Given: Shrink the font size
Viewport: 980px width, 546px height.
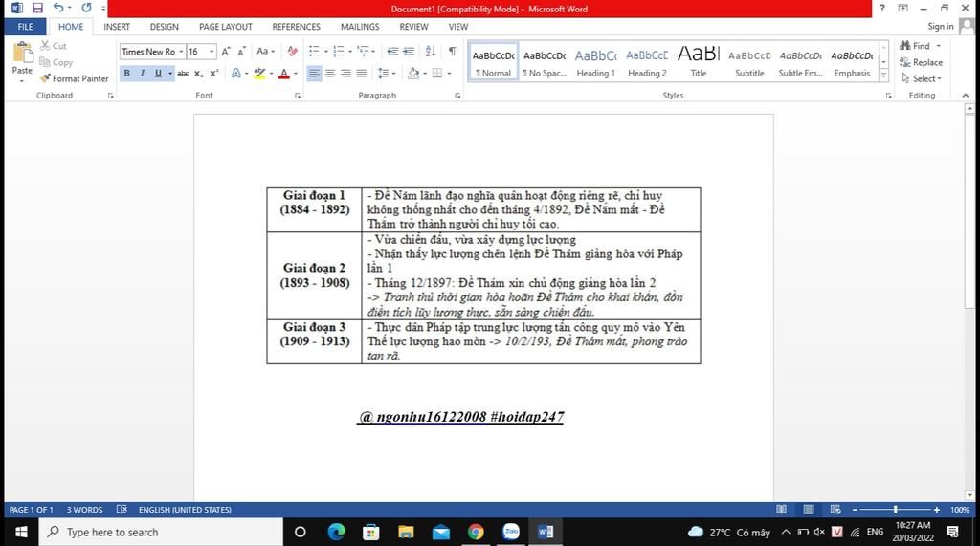Looking at the screenshot, I should [x=241, y=52].
